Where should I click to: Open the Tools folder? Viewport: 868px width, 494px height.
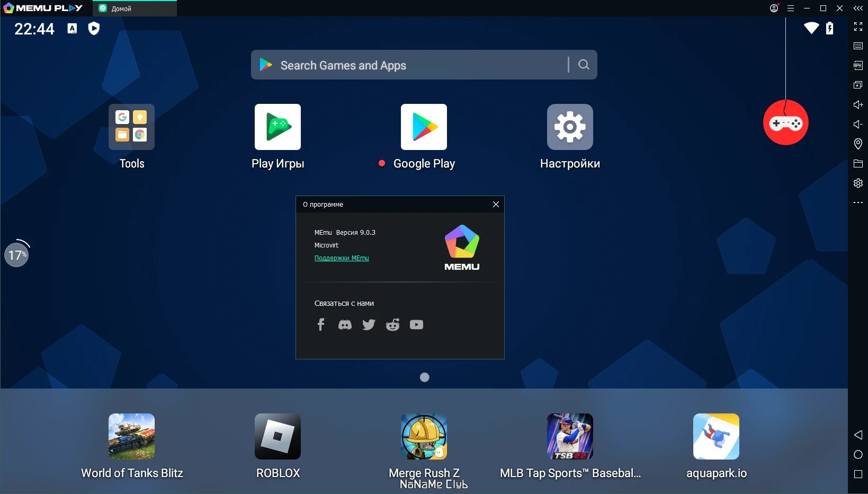[131, 127]
